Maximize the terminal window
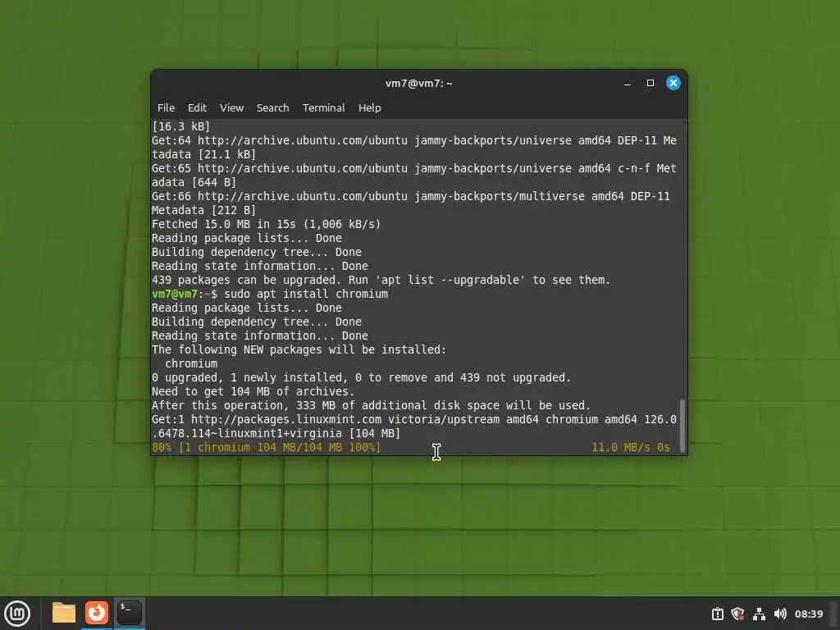This screenshot has height=630, width=840. [651, 83]
